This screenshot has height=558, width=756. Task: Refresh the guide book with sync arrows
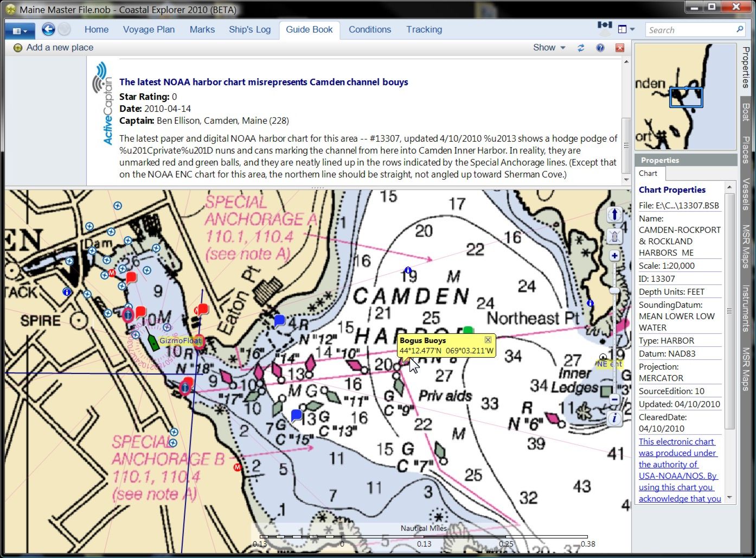tap(581, 48)
